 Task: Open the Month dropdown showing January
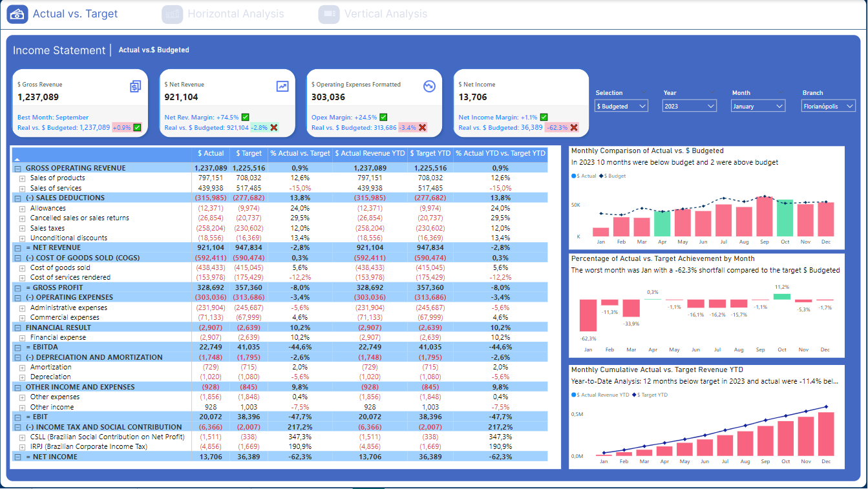[x=758, y=106]
